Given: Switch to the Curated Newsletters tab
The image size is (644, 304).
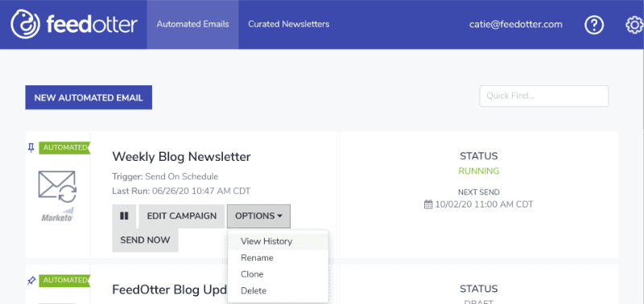Looking at the screenshot, I should pos(289,24).
